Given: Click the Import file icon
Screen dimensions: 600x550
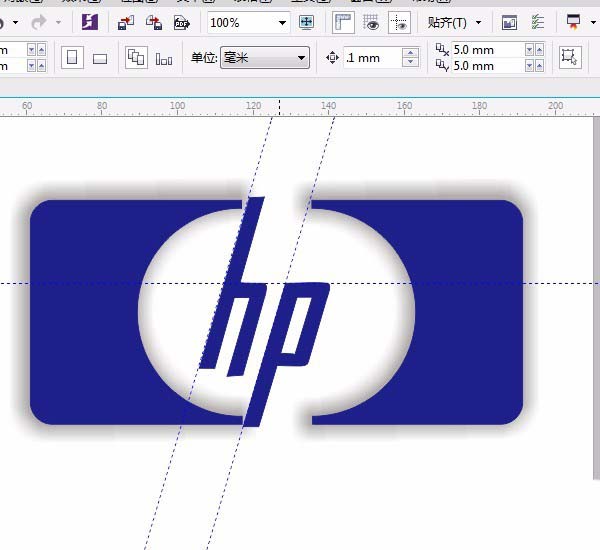Looking at the screenshot, I should (126, 23).
